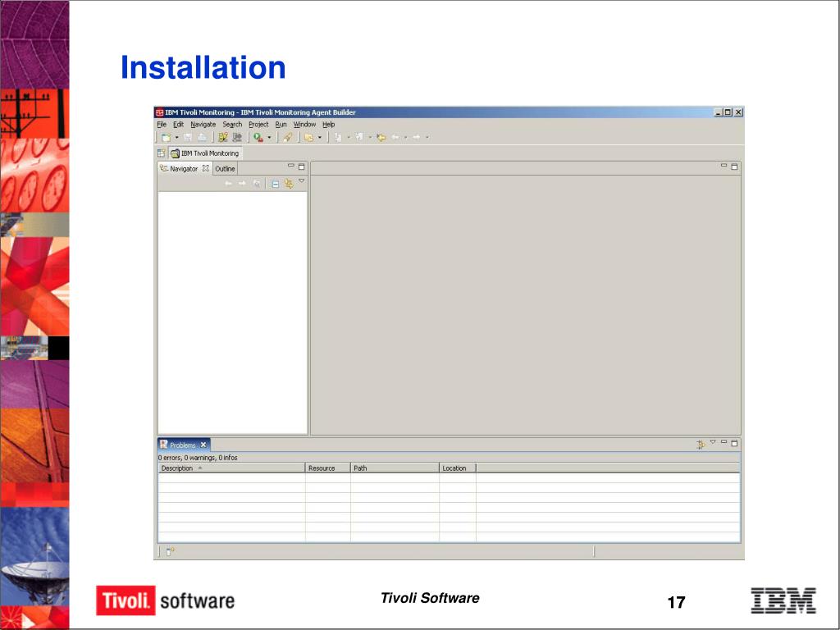Open the Help menu
This screenshot has width=840, height=630.
(328, 125)
